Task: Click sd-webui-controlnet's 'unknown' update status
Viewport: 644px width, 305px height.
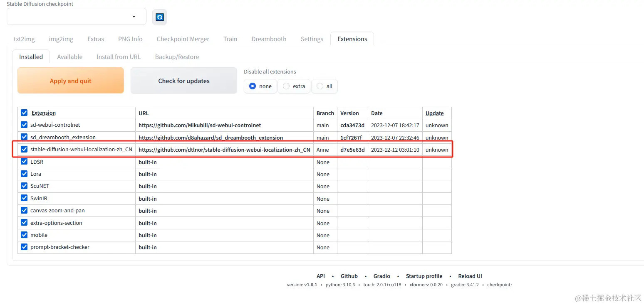Action: [x=437, y=125]
